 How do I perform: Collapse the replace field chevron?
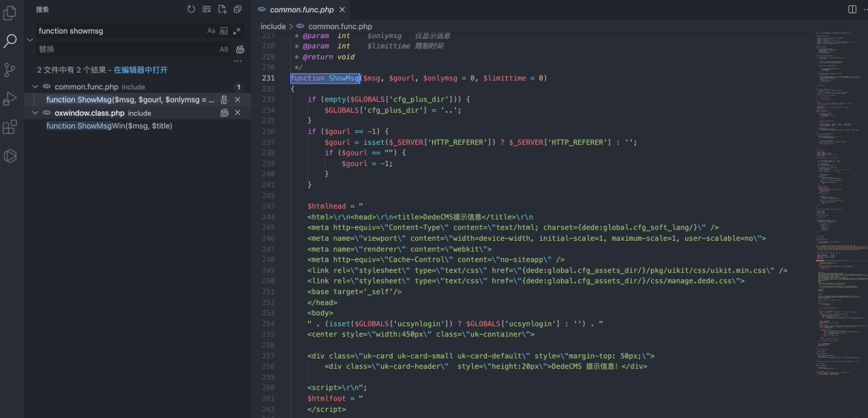[x=30, y=40]
